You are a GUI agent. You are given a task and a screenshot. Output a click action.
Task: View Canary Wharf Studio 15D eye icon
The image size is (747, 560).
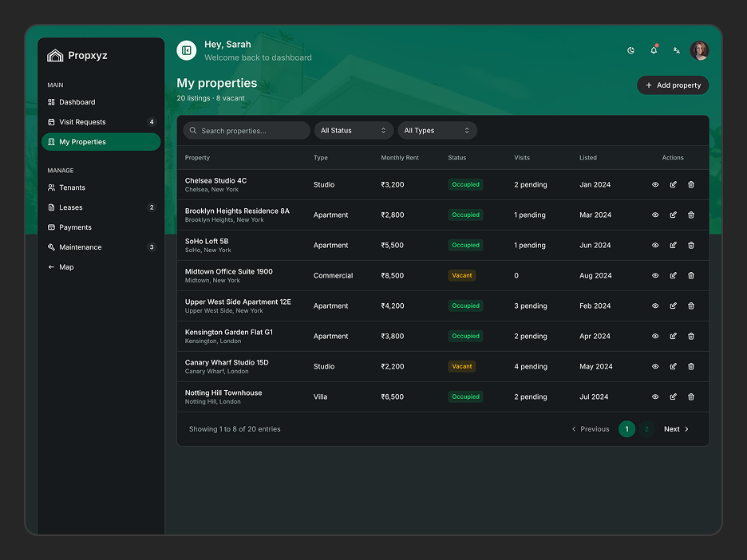(x=655, y=367)
